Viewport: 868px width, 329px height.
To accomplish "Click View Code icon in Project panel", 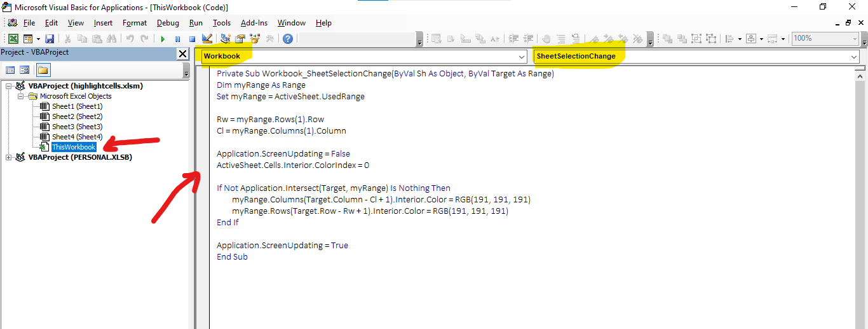I will pyautogui.click(x=11, y=70).
